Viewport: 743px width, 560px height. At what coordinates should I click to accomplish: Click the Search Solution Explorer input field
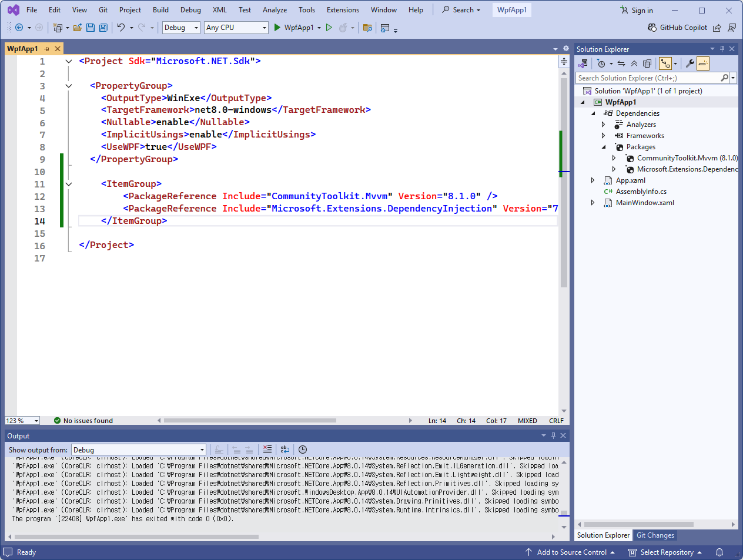click(x=648, y=78)
